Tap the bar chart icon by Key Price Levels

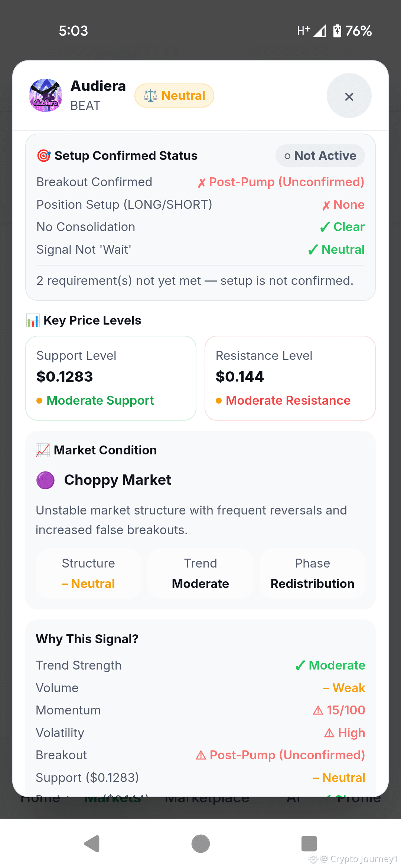33,320
